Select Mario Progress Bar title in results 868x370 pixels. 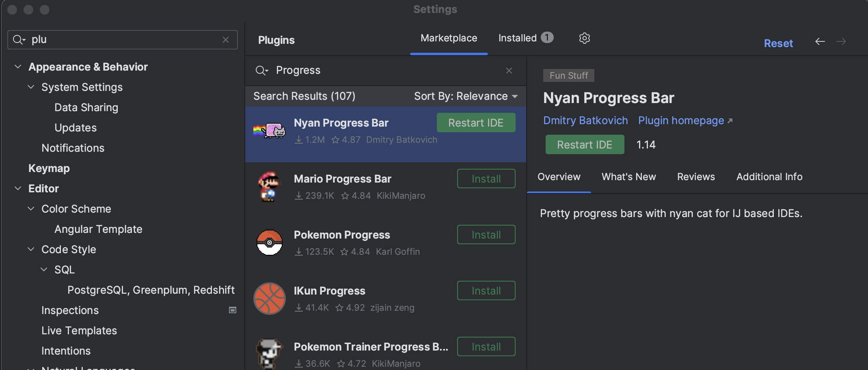click(x=342, y=179)
